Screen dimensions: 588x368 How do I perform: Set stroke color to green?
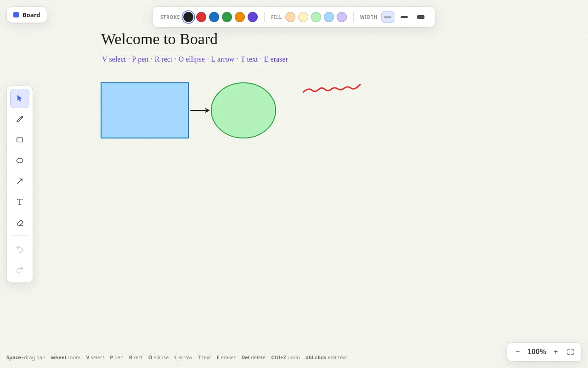pyautogui.click(x=227, y=17)
